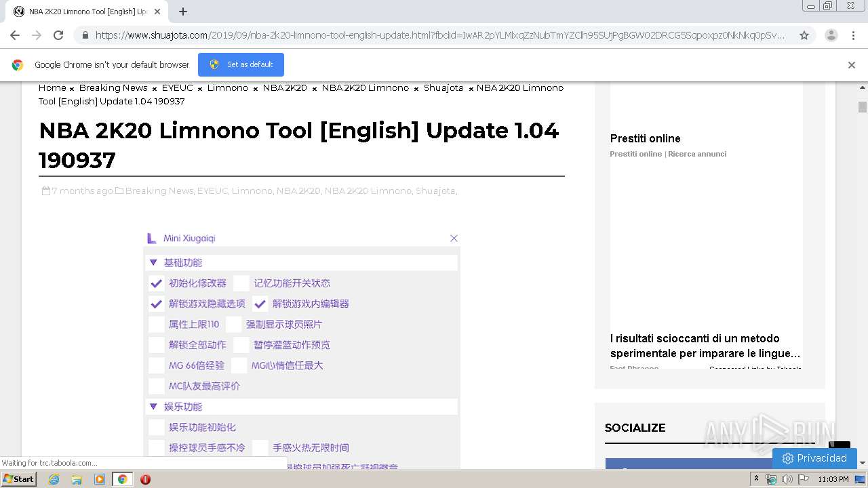This screenshot has width=868, height=488.
Task: Open the I risultati scioccanti ad link
Action: coord(705,346)
